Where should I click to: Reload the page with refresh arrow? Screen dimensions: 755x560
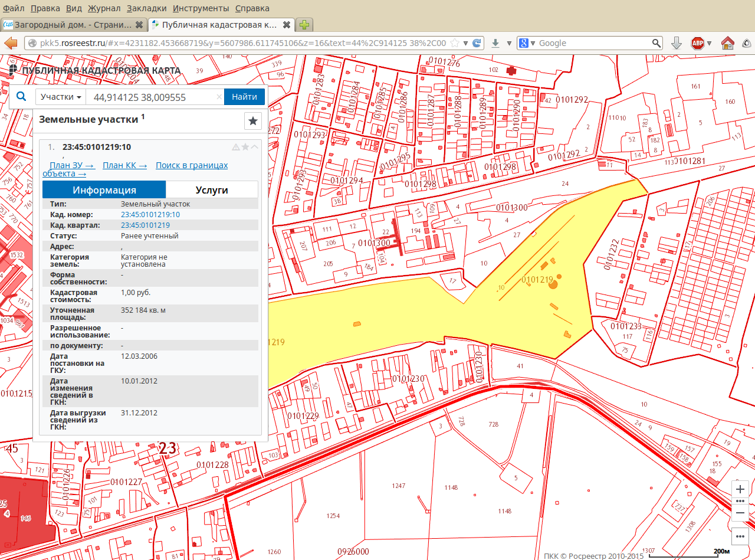(x=477, y=43)
